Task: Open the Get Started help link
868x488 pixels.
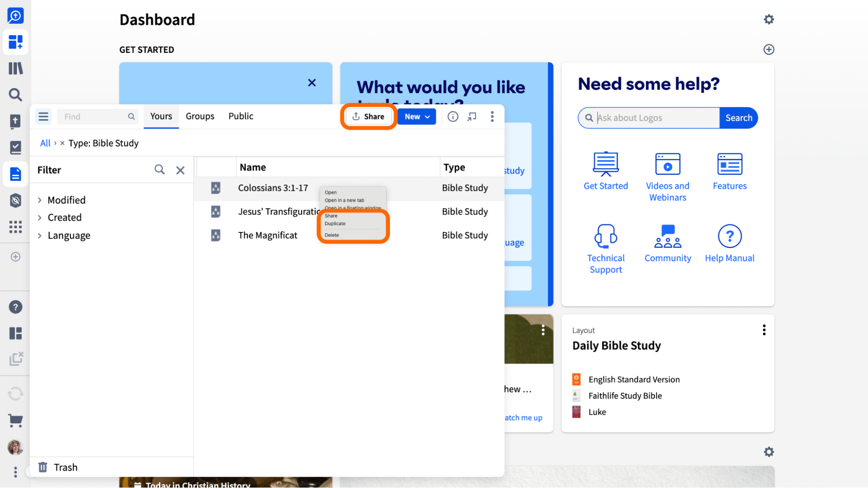Action: pos(605,186)
